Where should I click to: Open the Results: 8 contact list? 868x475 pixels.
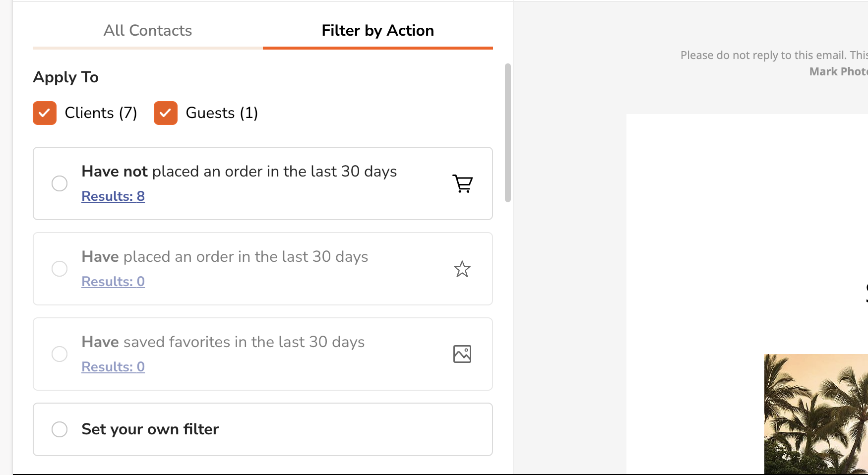coord(113,196)
